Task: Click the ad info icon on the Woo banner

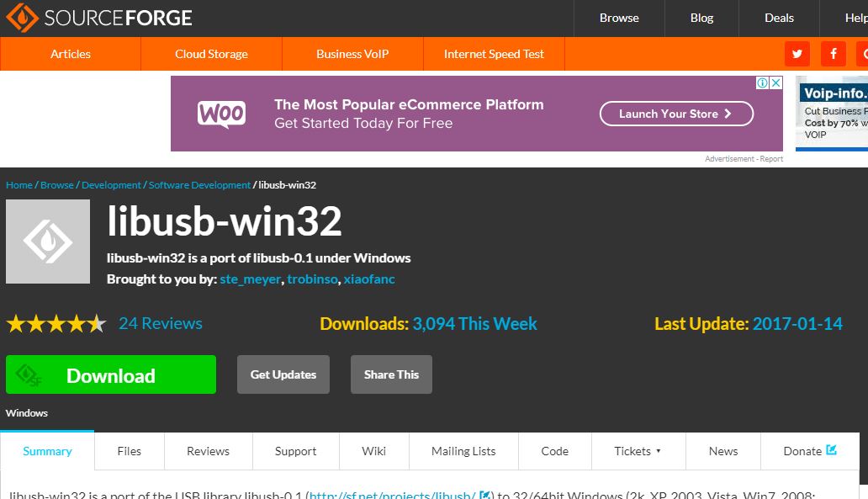Action: [762, 82]
